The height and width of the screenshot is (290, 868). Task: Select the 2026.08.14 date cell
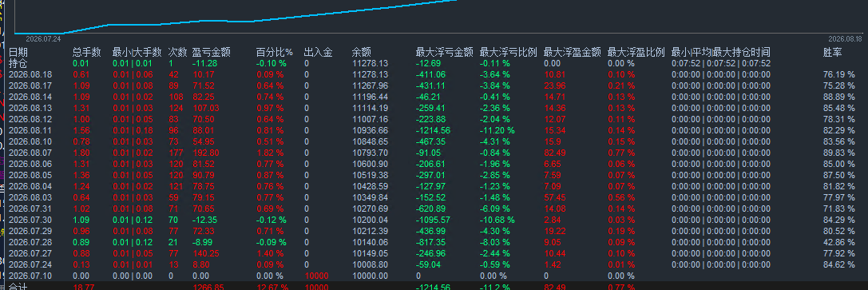(31, 97)
